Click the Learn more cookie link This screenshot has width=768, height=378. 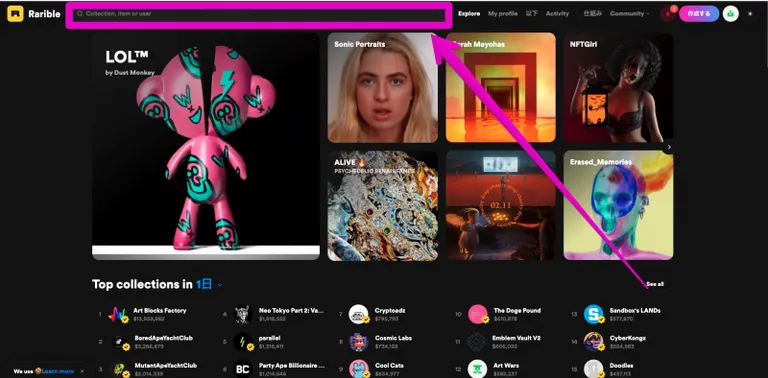coord(58,371)
